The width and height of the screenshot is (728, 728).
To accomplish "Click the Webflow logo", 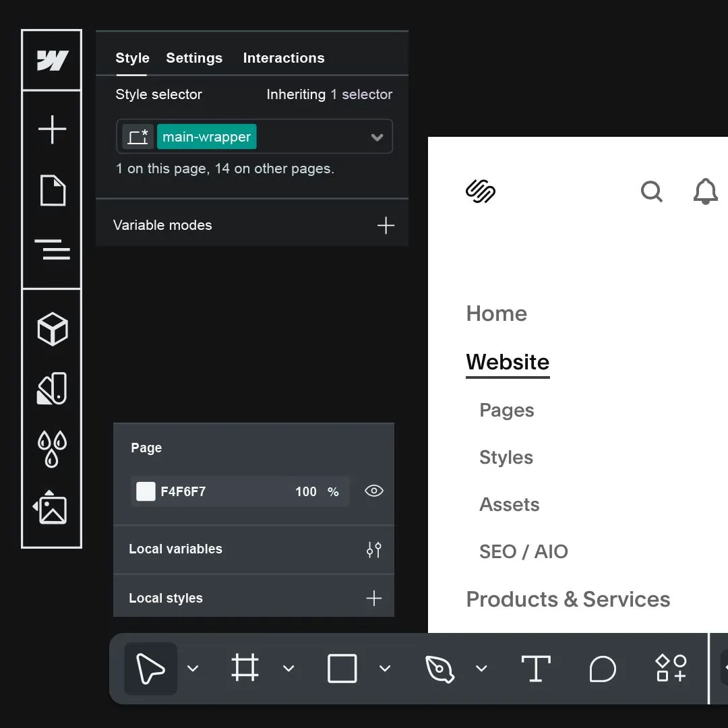I will (x=52, y=60).
